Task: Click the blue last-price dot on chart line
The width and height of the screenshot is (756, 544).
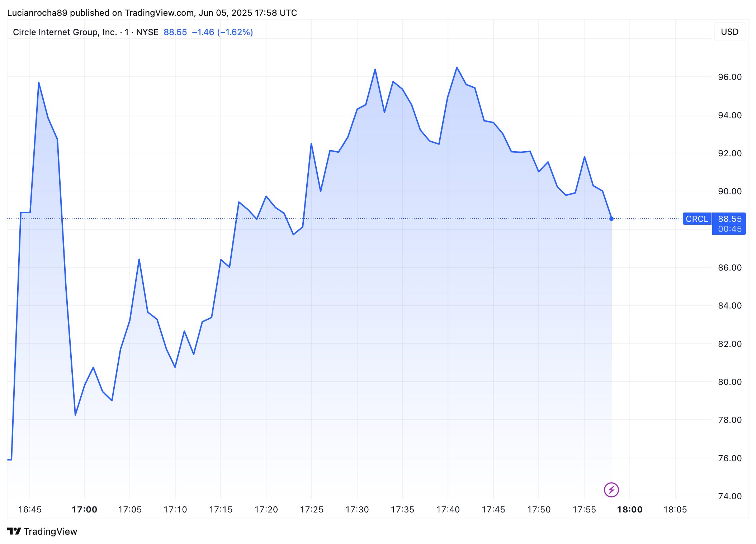Action: pos(611,219)
